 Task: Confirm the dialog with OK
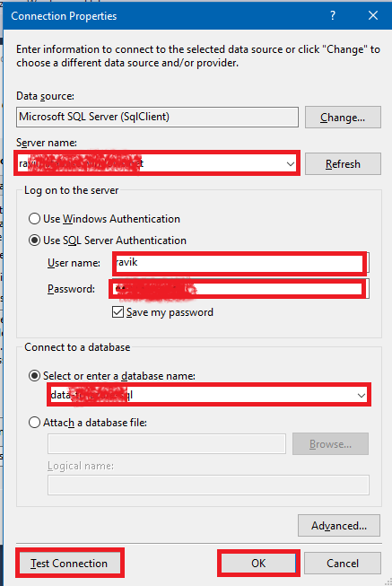(x=258, y=564)
